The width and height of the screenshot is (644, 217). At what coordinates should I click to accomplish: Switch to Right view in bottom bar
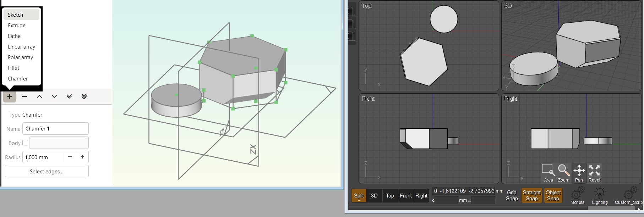pos(421,196)
